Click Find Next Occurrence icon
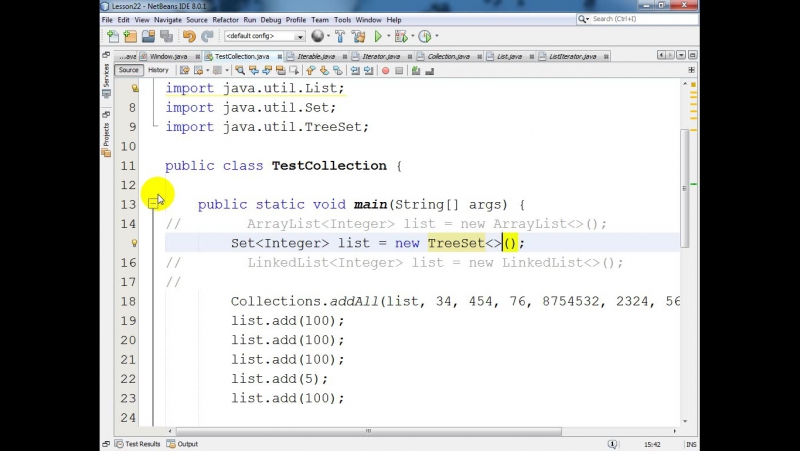Viewport: 800px width, 451px height. pyautogui.click(x=267, y=70)
